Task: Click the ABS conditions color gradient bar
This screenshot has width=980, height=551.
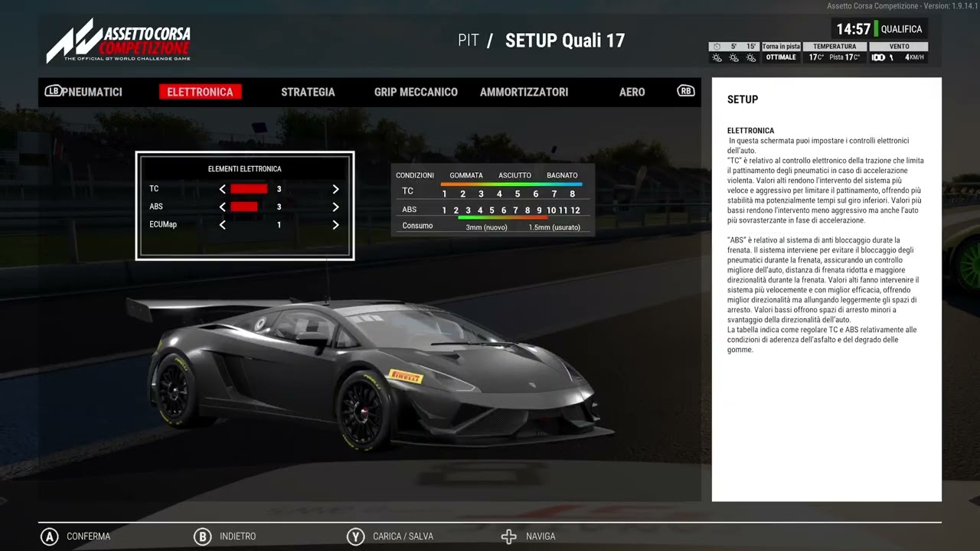Action: 502,218
